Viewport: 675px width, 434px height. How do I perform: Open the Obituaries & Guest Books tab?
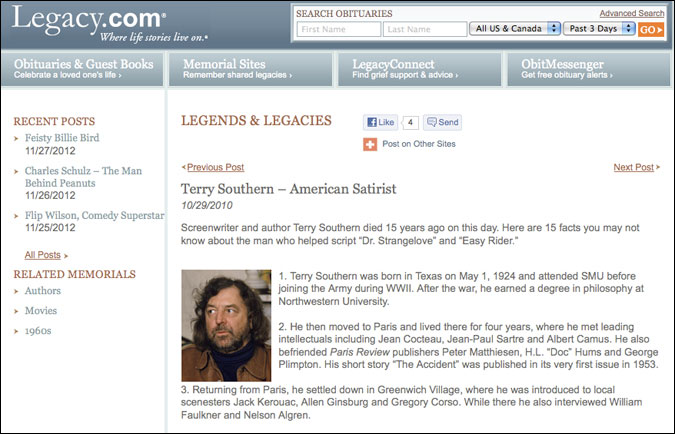(84, 68)
